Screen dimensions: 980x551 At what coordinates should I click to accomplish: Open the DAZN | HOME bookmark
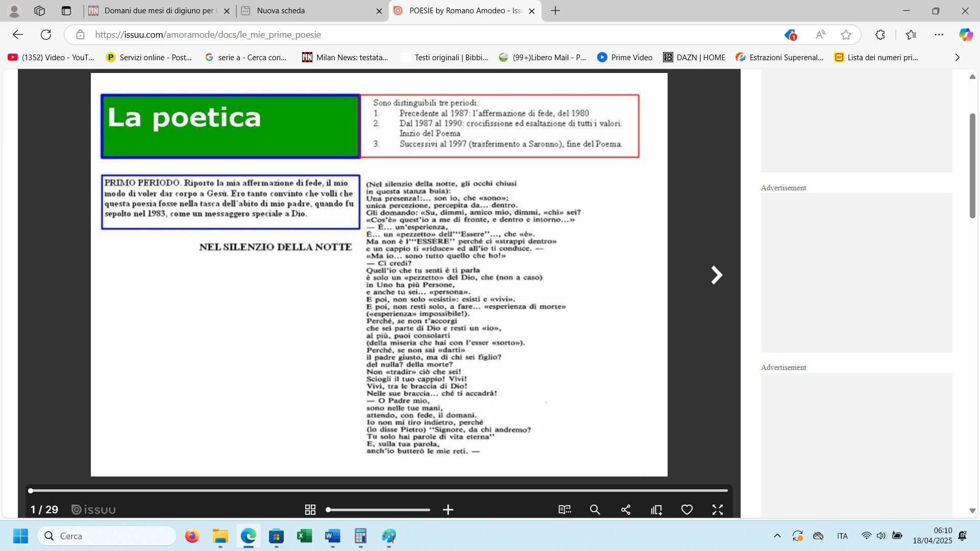click(x=694, y=58)
